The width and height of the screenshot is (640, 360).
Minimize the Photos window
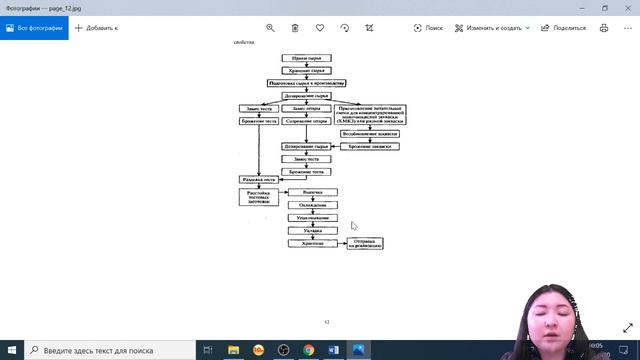(582, 8)
